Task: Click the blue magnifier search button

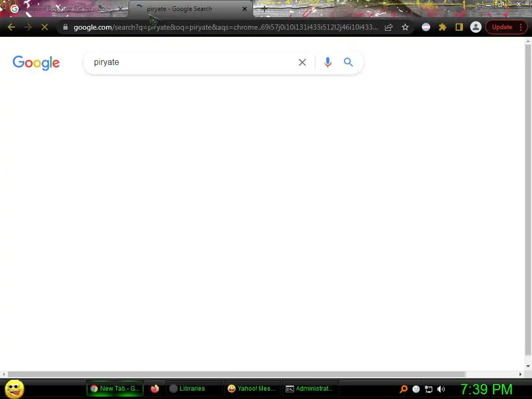Action: (348, 62)
